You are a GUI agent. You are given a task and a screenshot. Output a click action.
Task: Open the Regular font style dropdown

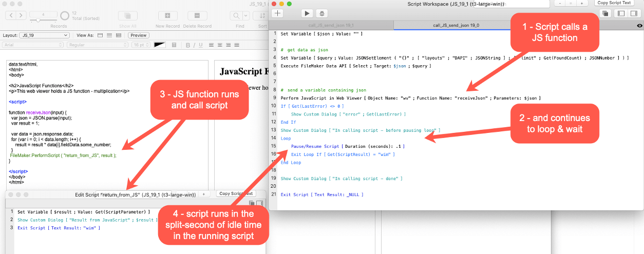98,45
